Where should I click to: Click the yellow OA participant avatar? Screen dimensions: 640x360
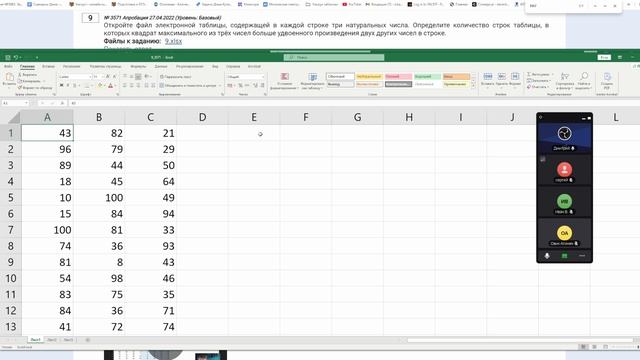pyautogui.click(x=564, y=233)
